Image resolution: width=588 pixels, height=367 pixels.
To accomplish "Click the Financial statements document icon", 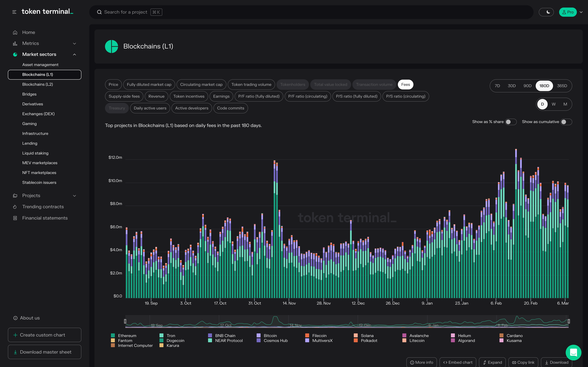I will 15,218.
